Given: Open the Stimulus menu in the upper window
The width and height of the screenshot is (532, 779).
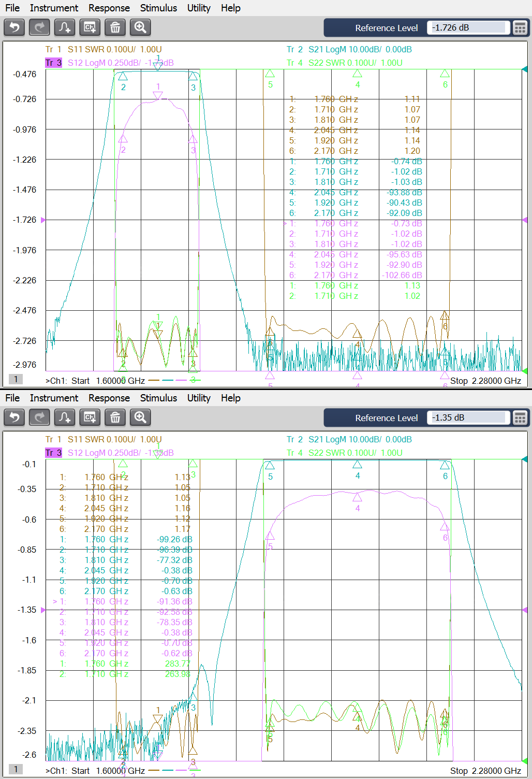Looking at the screenshot, I should tap(158, 8).
